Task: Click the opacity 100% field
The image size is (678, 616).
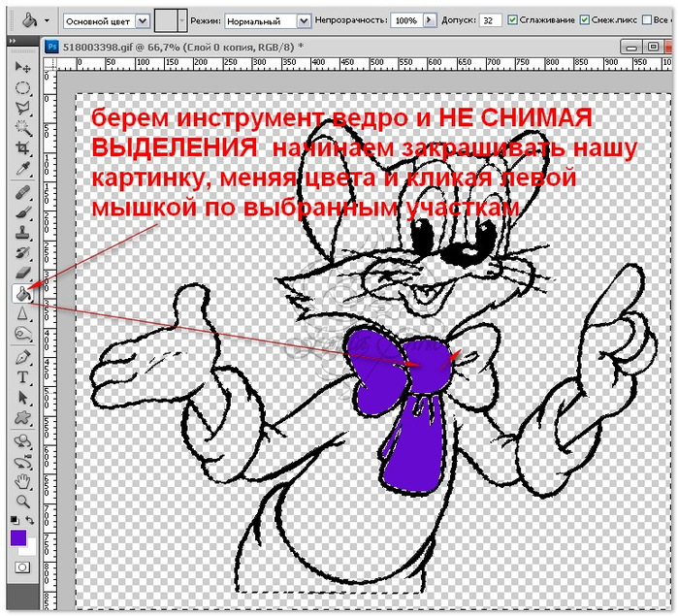Action: pyautogui.click(x=406, y=20)
